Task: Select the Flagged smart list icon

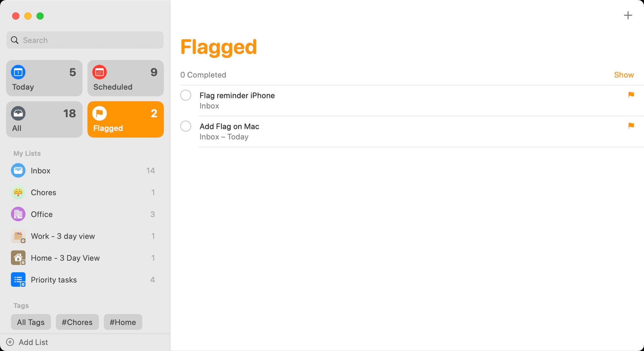Action: click(99, 113)
